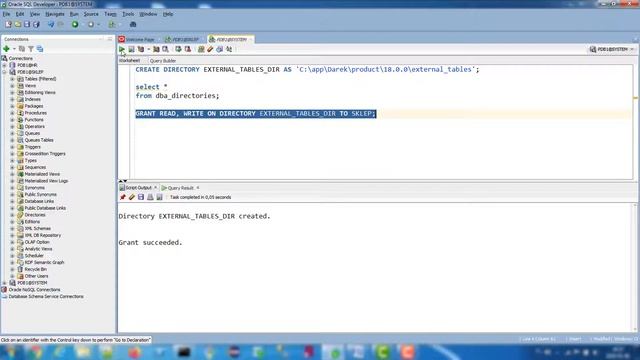The height and width of the screenshot is (360, 640).
Task: Click the Commit icon in worksheet toolbar
Action: point(178,49)
